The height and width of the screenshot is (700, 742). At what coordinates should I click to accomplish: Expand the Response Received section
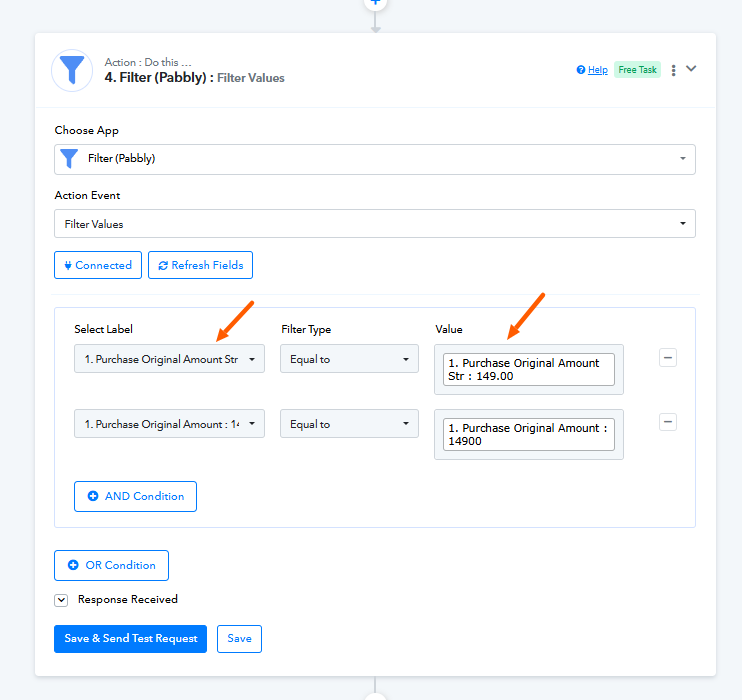point(61,600)
